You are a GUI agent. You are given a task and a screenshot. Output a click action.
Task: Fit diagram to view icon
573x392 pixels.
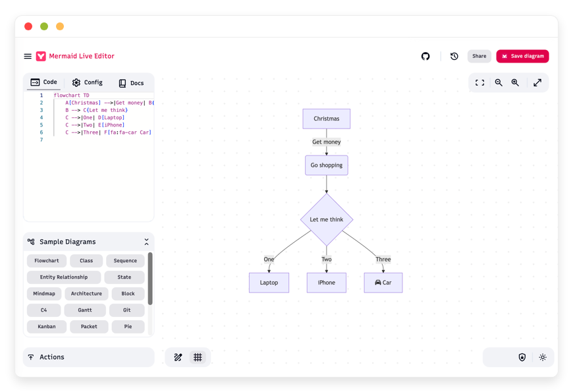coord(480,82)
